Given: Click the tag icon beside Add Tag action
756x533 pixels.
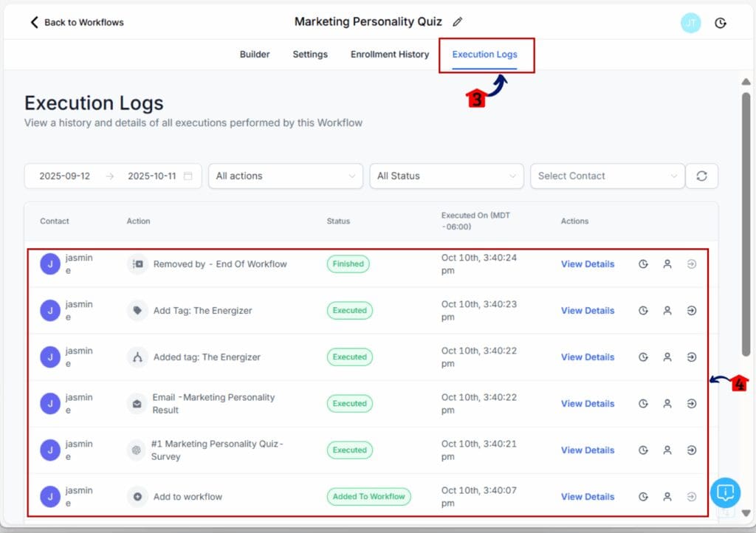Looking at the screenshot, I should tap(137, 310).
